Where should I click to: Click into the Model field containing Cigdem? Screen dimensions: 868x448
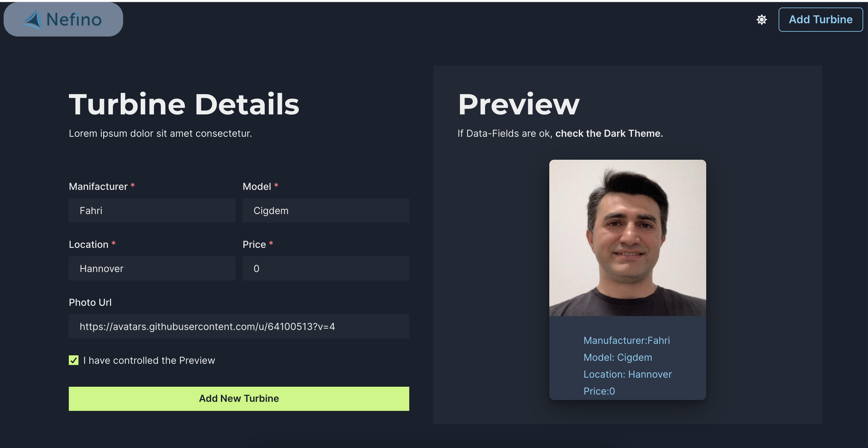click(325, 210)
